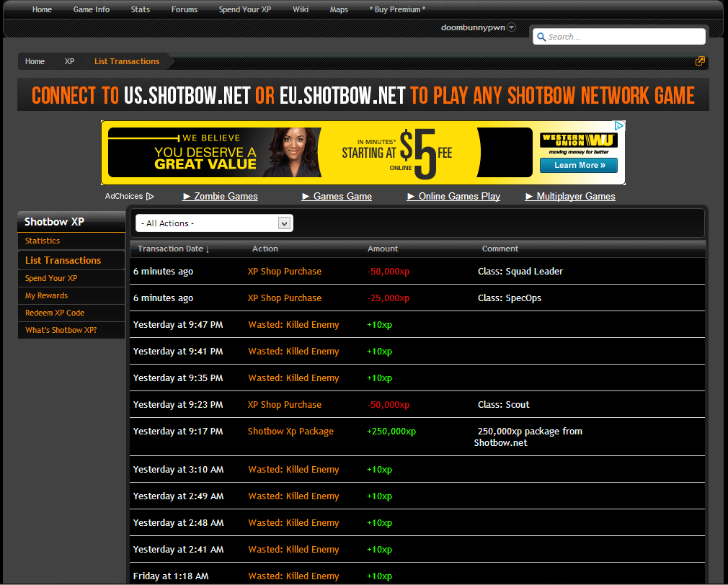Screen dimensions: 728x585
Task: Go to the Forums menu
Action: point(185,9)
